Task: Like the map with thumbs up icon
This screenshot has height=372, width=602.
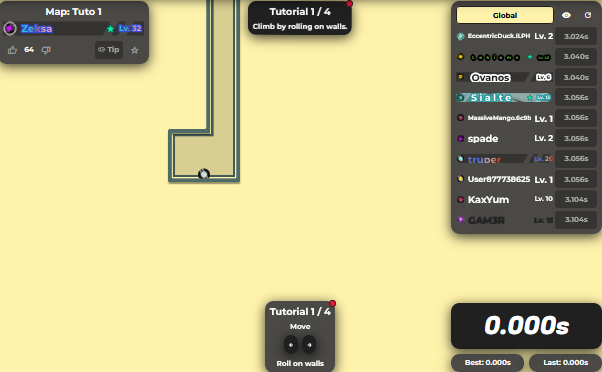Action: pyautogui.click(x=12, y=50)
